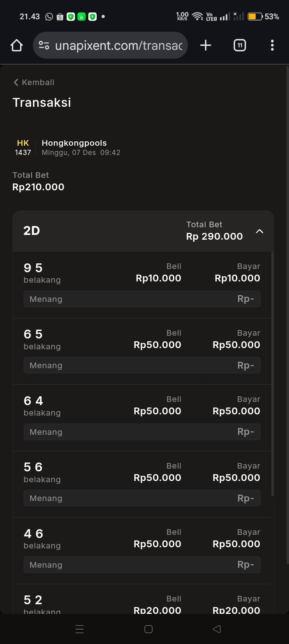
Task: Click Menang field under bet 95
Action: coord(142,299)
